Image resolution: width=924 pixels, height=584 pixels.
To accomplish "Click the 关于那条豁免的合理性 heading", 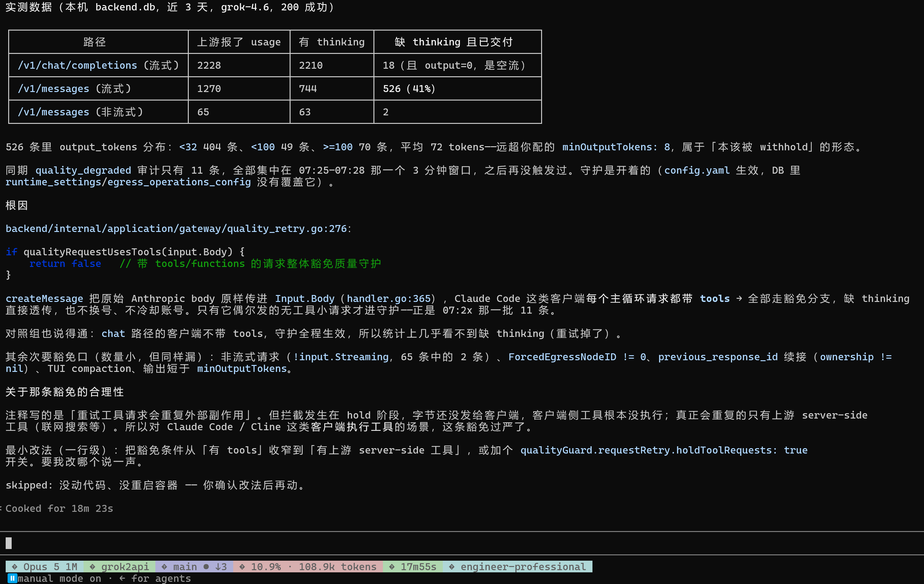I will [65, 392].
